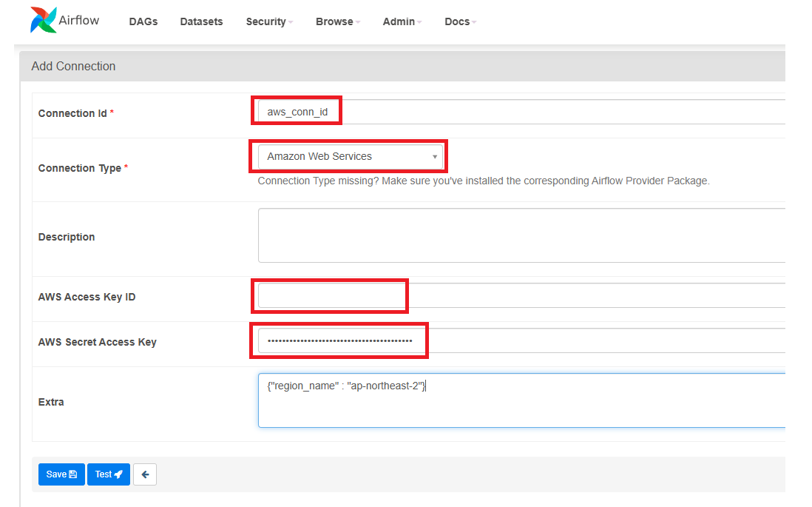The image size is (812, 507).
Task: Focus the Connection Id input field
Action: click(521, 112)
